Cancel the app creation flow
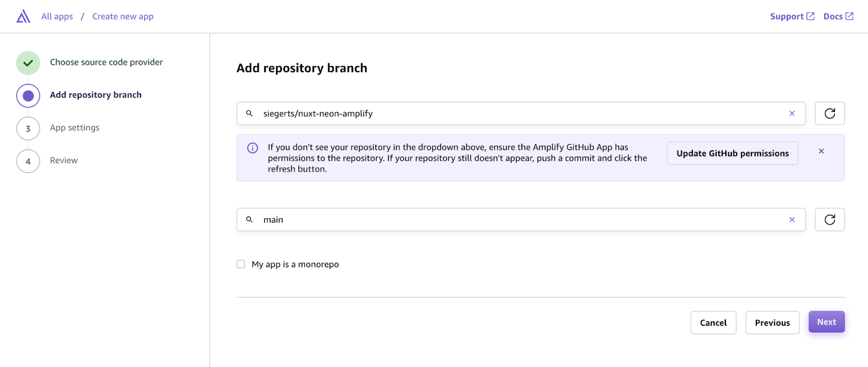The width and height of the screenshot is (868, 367). click(x=713, y=322)
